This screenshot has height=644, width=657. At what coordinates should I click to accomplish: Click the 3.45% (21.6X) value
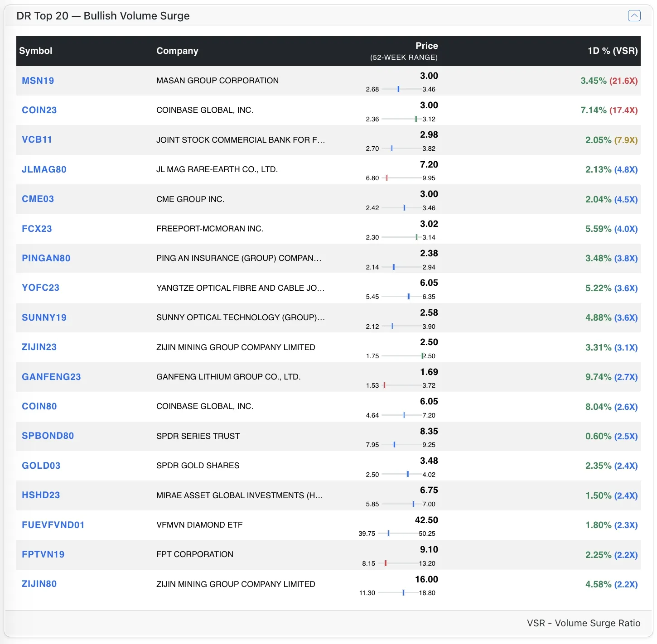(609, 81)
